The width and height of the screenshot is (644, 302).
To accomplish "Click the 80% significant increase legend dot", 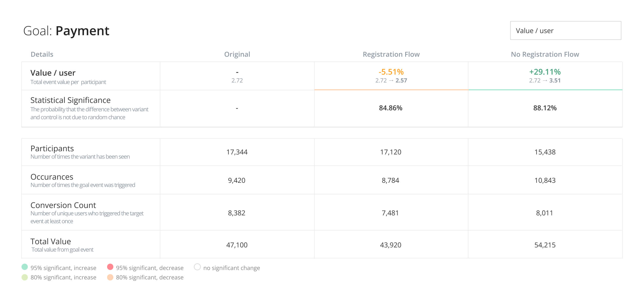I will coord(25,277).
